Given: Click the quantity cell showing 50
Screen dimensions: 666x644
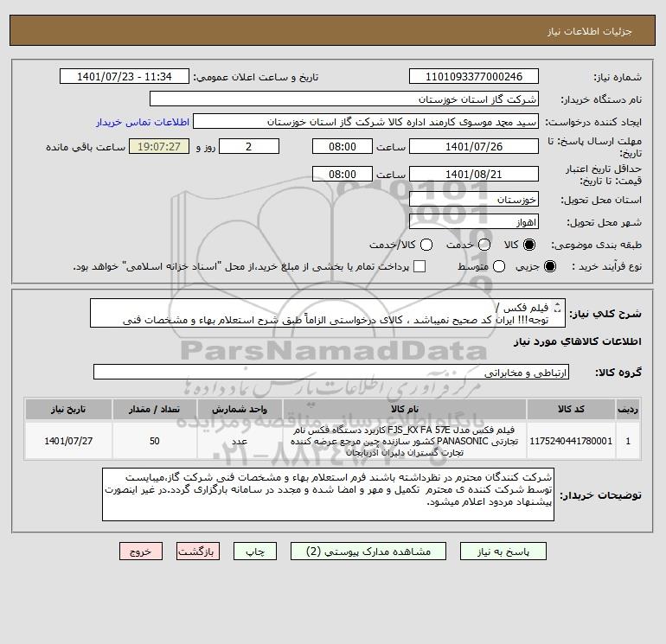Looking at the screenshot, I should (x=154, y=441).
